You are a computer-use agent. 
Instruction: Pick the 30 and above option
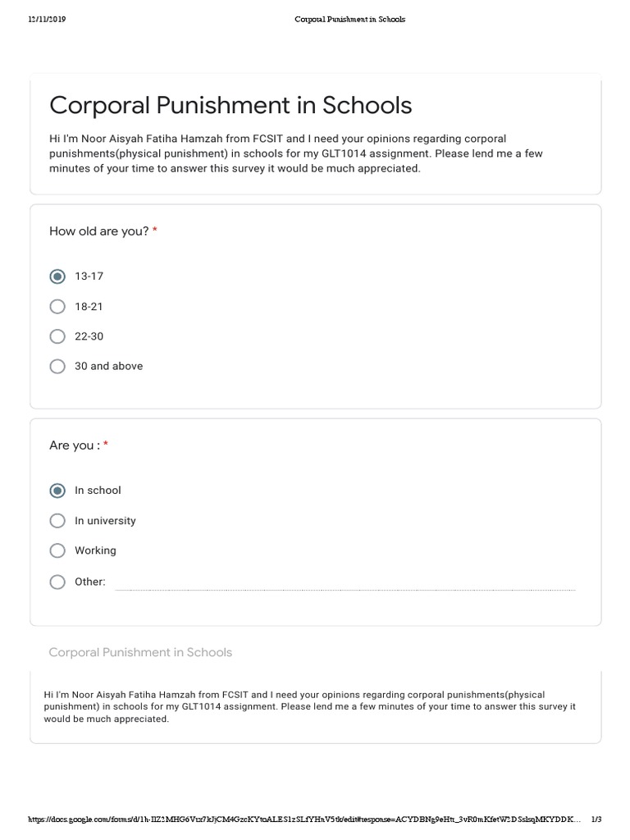(57, 367)
